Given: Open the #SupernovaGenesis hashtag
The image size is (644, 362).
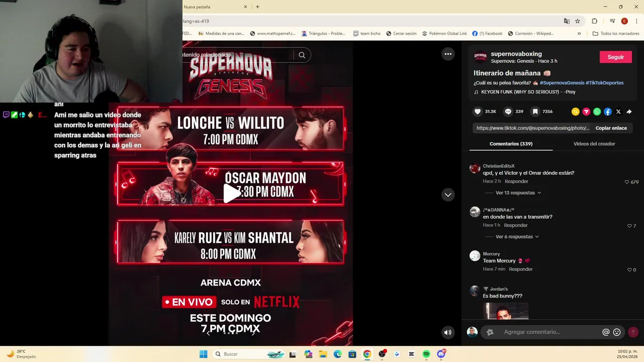Looking at the screenshot, I should pos(562,83).
